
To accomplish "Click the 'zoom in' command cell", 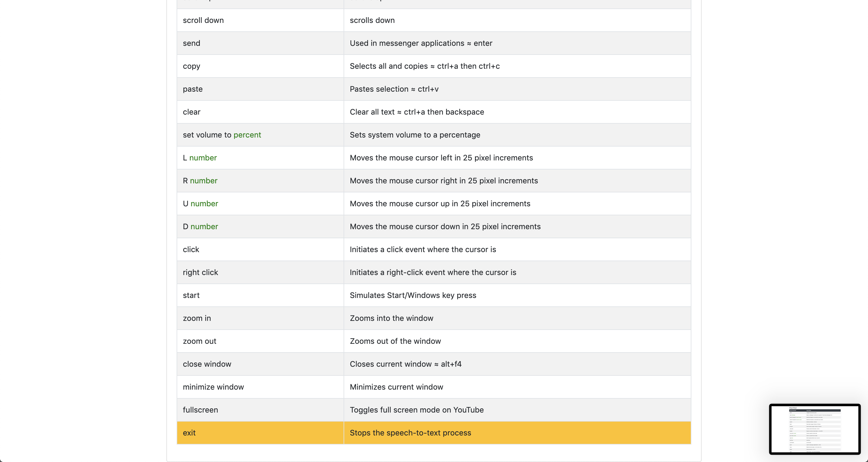I will pyautogui.click(x=197, y=318).
